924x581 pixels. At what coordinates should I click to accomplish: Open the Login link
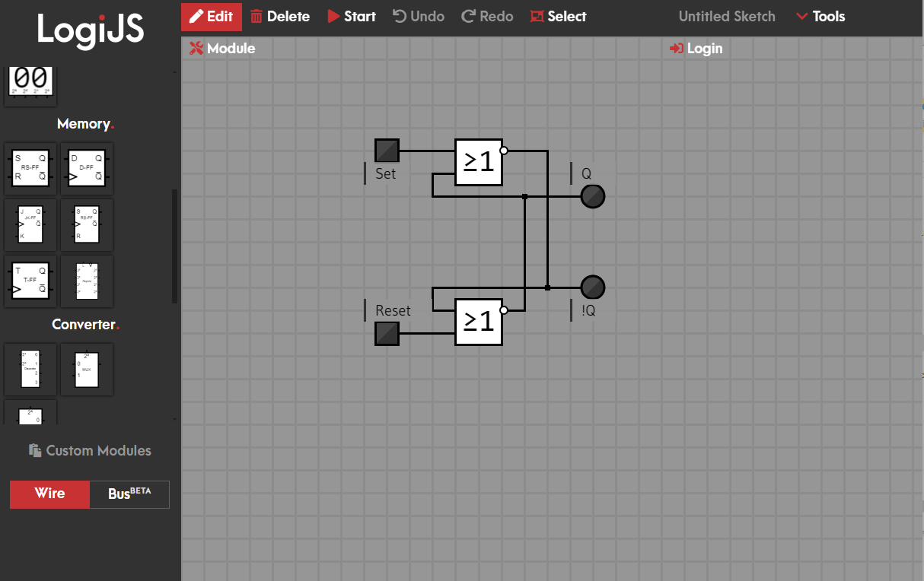coord(696,48)
